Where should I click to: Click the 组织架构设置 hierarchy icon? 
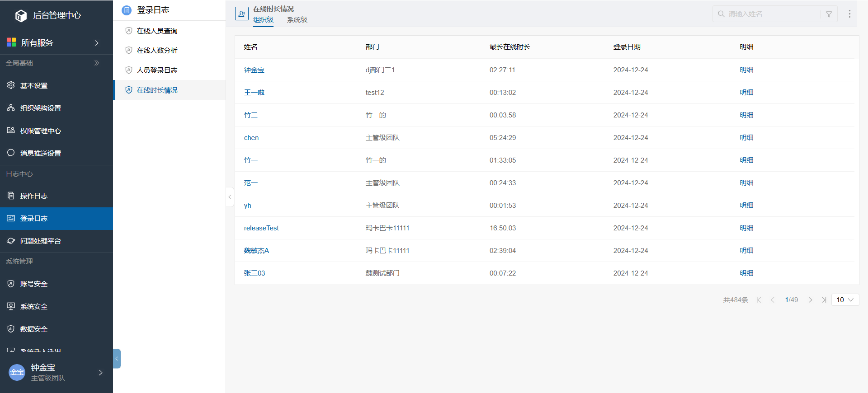(11, 108)
